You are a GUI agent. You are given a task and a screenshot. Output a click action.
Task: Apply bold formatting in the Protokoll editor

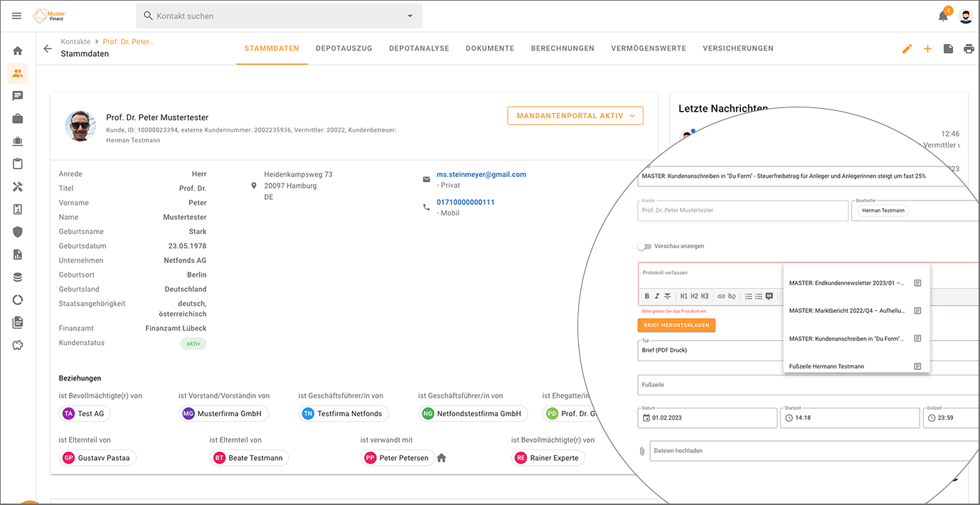pos(646,296)
